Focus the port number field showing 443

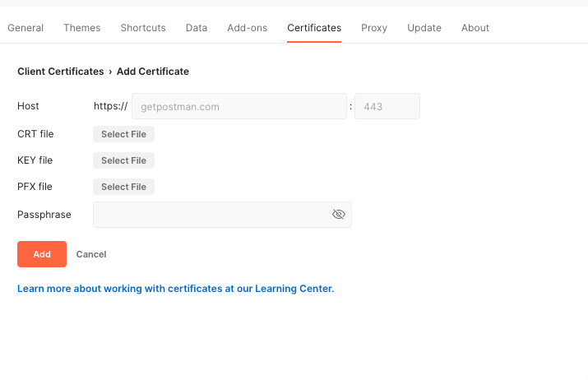(387, 106)
